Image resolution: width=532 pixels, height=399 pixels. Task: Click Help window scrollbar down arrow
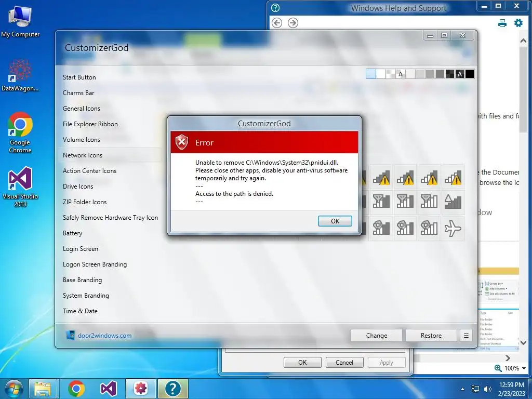coord(523,343)
